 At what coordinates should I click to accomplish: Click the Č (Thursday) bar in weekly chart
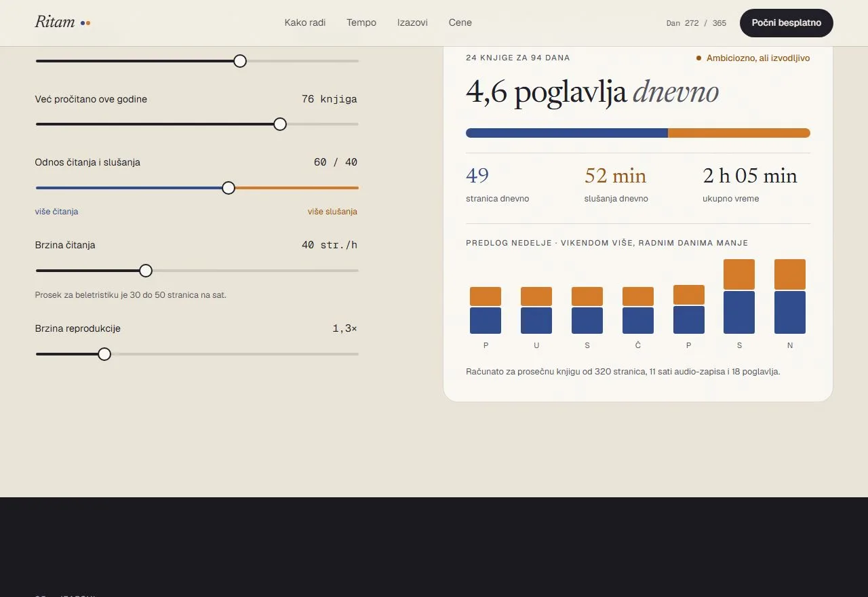point(638,310)
